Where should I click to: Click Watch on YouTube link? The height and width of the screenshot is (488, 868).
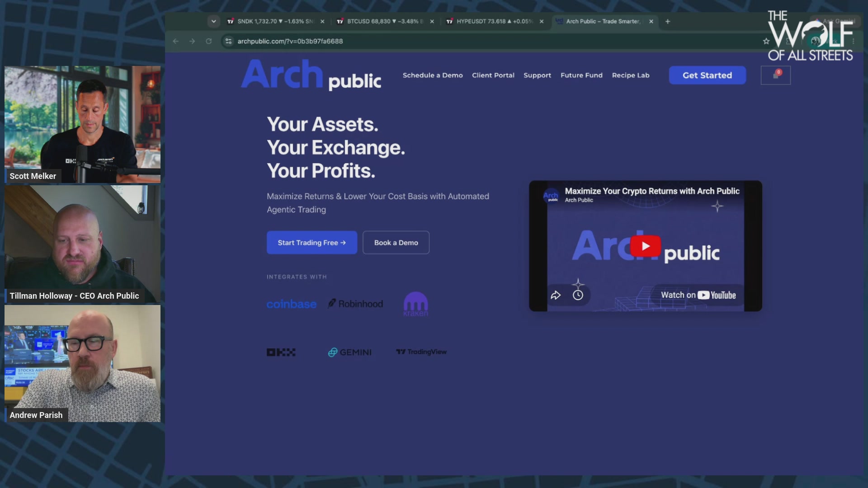point(698,295)
